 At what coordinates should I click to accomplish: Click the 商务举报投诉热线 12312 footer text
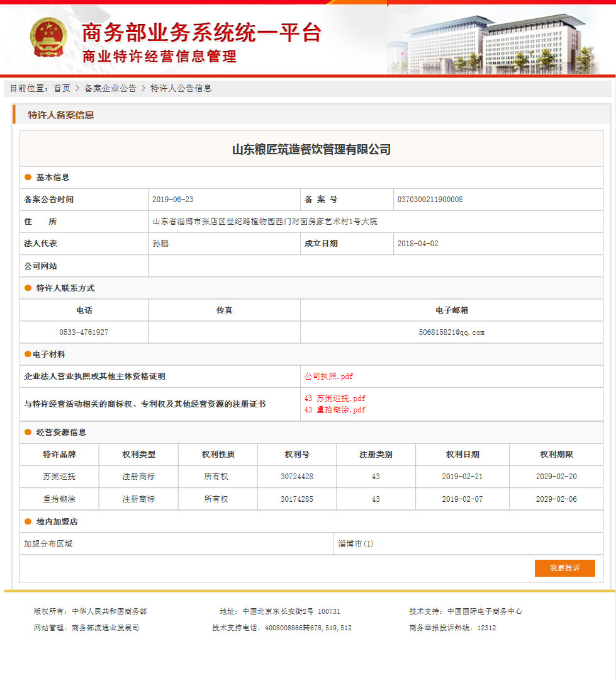[452, 628]
